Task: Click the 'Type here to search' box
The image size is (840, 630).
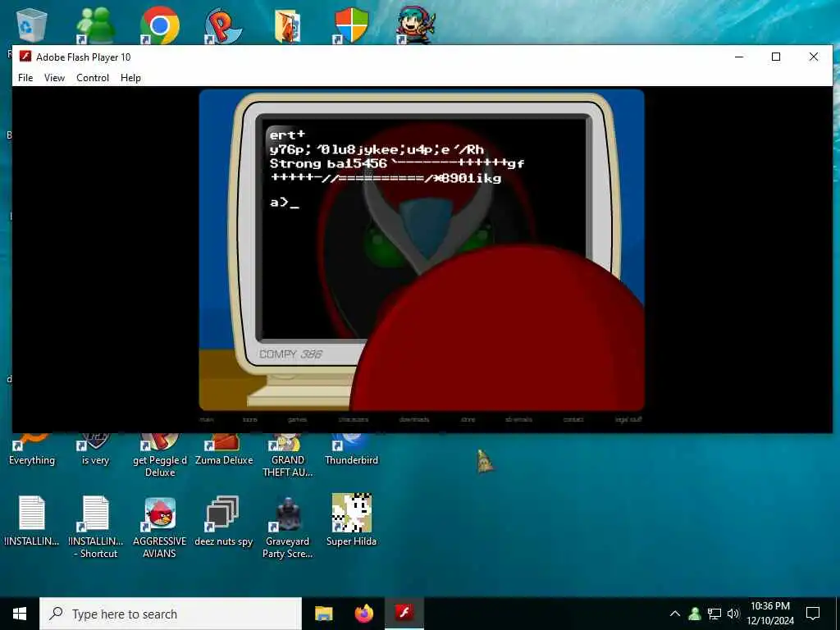Action: 171,614
